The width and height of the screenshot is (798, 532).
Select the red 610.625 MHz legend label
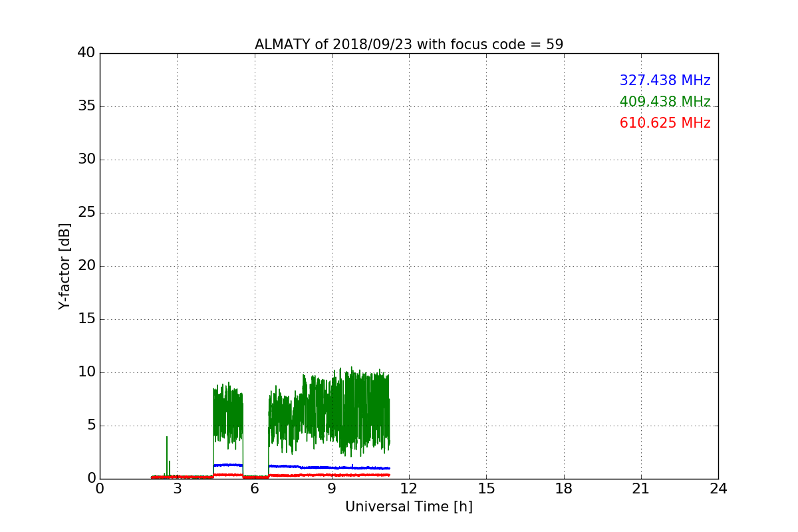pyautogui.click(x=665, y=123)
